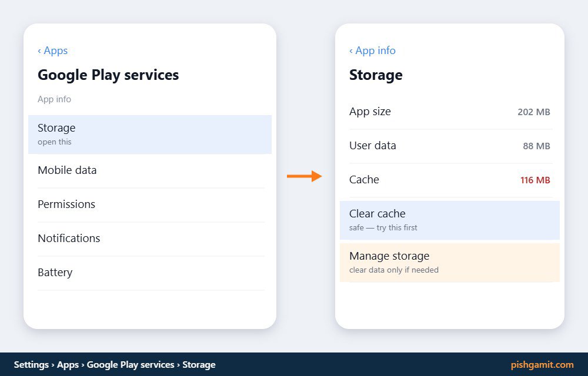Tap the Manage storage option

[x=450, y=263]
